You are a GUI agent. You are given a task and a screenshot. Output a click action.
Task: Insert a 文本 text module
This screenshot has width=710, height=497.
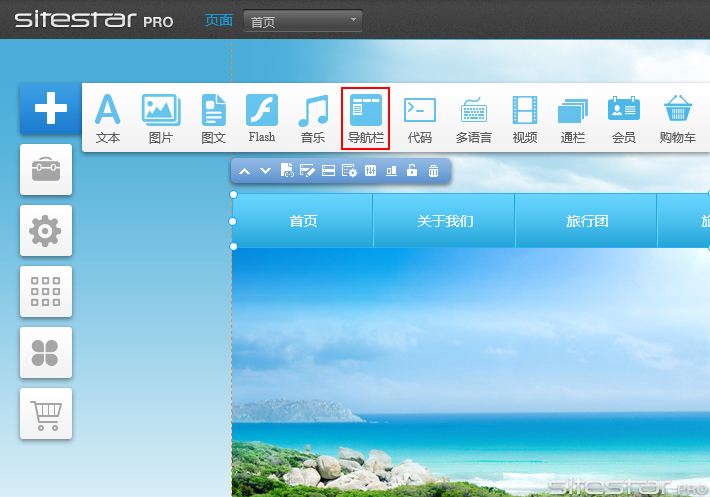[x=107, y=118]
